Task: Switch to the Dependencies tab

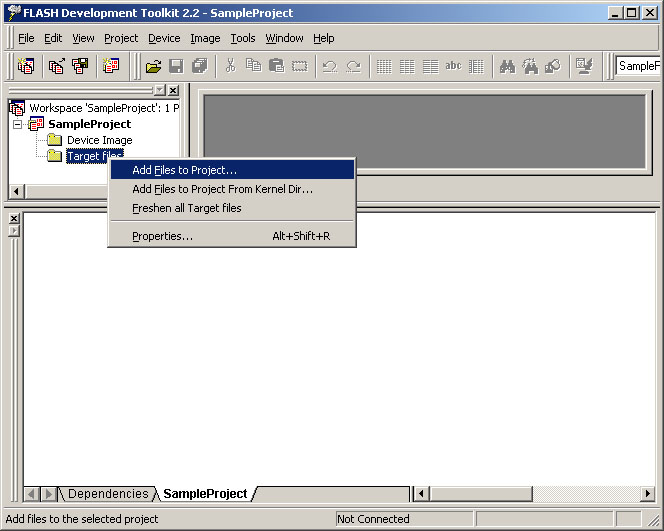Action: tap(108, 494)
